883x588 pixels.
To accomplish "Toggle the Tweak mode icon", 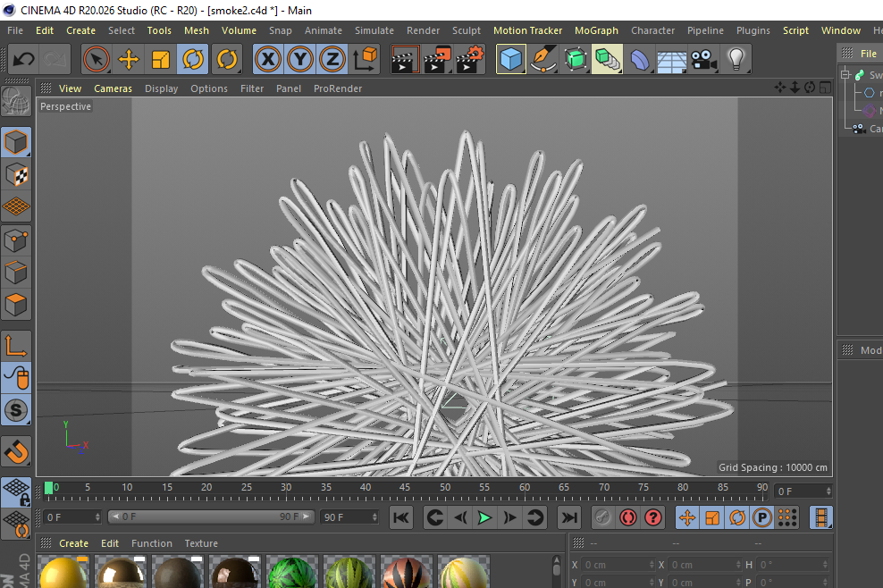I will tap(16, 378).
